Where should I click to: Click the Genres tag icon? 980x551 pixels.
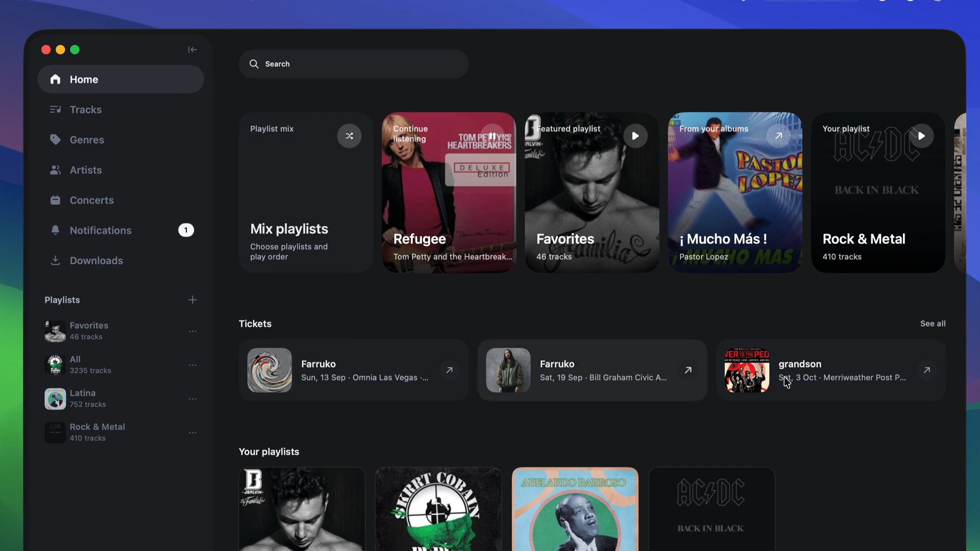point(55,139)
